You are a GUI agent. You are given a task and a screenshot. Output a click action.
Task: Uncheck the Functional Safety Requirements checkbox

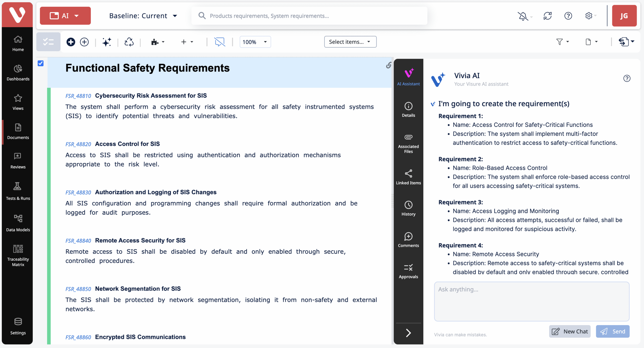click(x=41, y=63)
